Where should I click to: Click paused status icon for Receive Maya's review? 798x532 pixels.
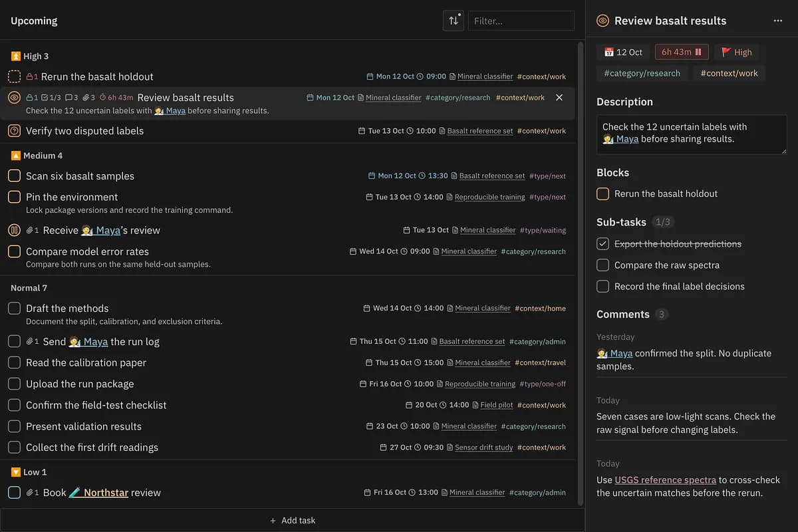point(14,231)
